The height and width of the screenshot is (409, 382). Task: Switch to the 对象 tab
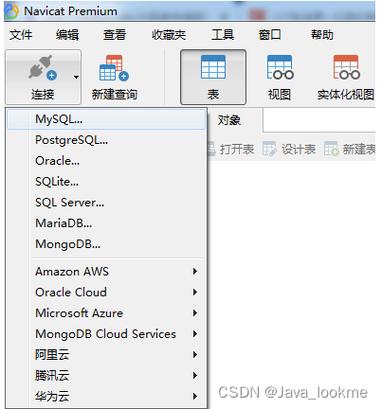coord(229,120)
